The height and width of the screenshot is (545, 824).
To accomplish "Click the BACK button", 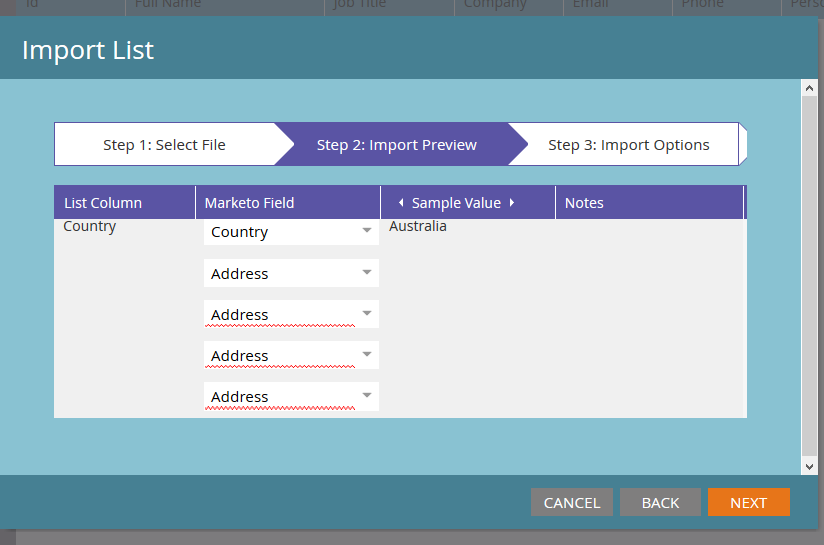I will click(x=660, y=503).
